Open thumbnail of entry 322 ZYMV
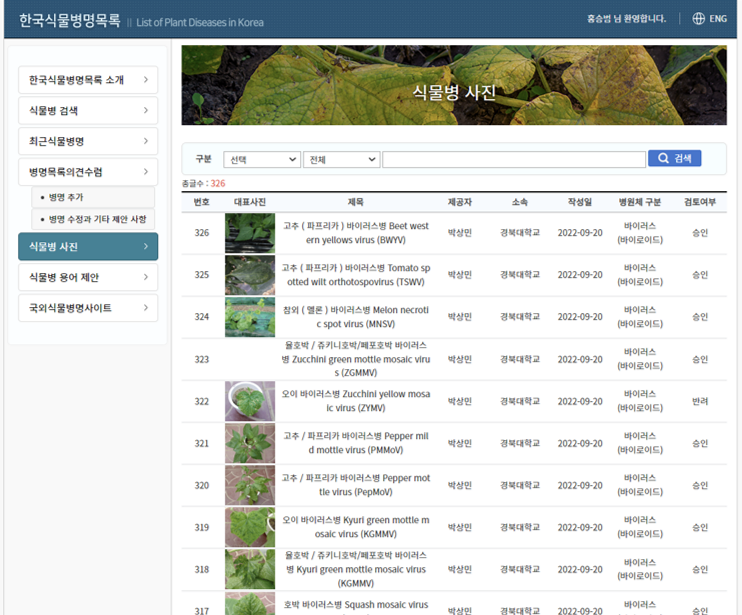 250,401
